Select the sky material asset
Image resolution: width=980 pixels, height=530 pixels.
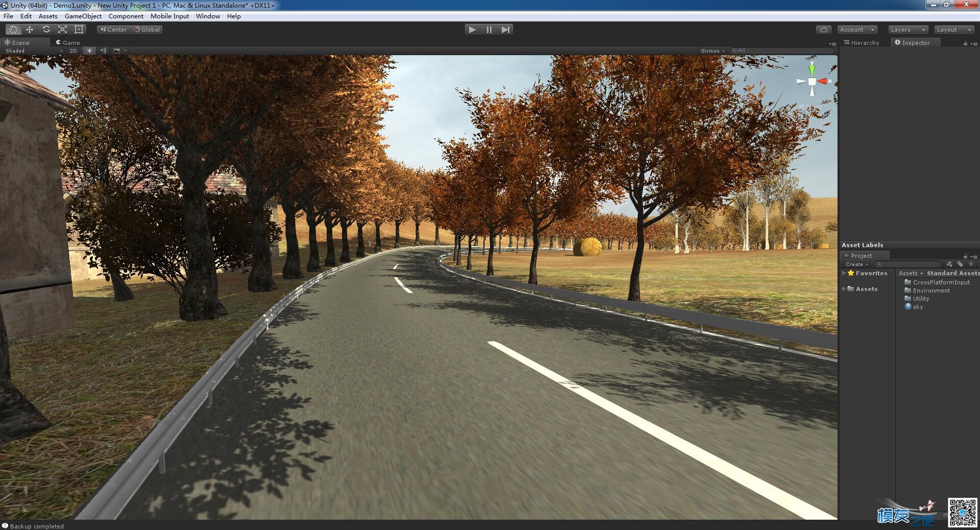click(x=914, y=307)
